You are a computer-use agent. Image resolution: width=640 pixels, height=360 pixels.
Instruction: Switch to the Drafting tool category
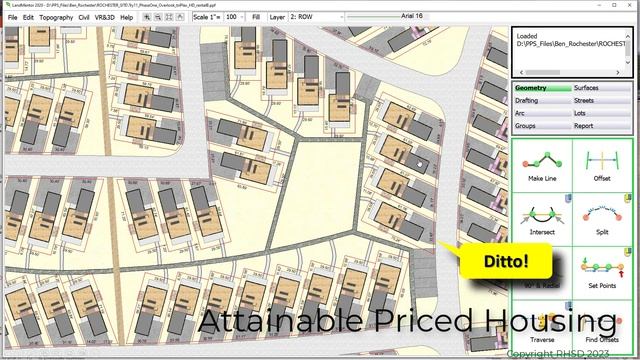(x=542, y=100)
